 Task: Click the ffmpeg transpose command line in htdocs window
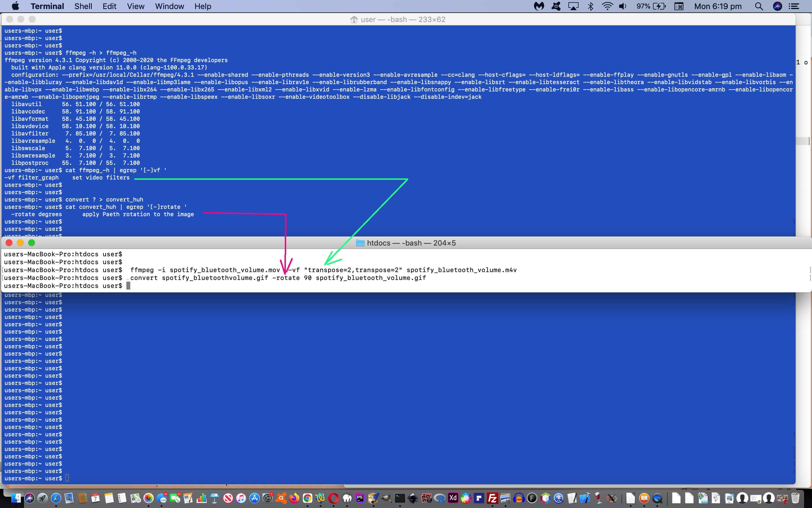click(323, 270)
